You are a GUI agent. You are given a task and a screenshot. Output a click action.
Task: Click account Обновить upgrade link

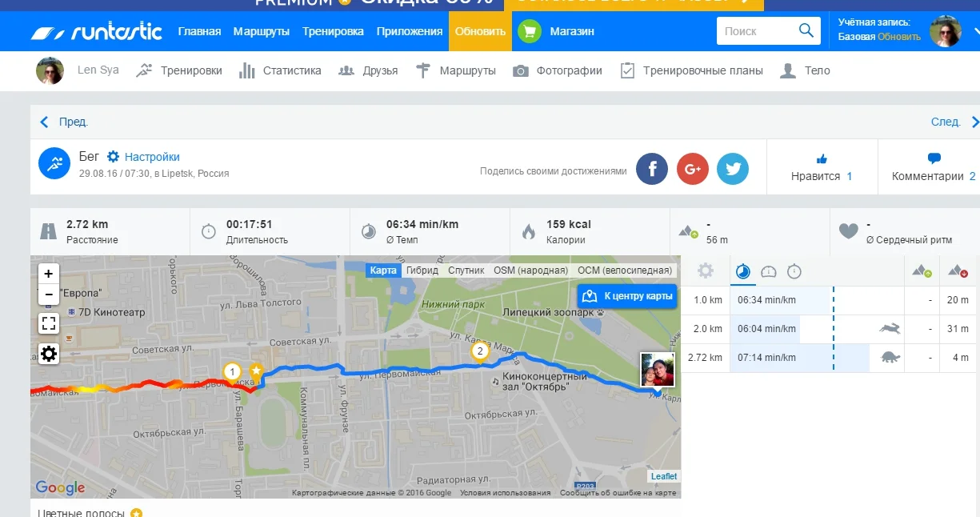pyautogui.click(x=899, y=37)
